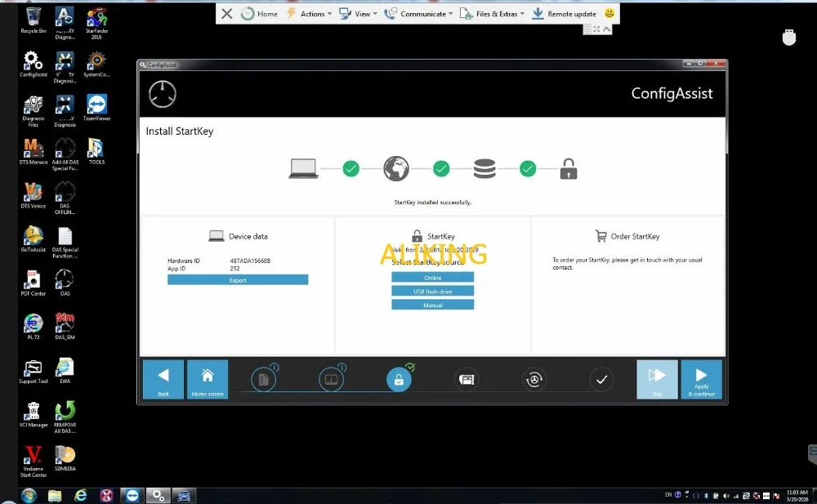The width and height of the screenshot is (817, 504).
Task: Open the DTS Monaco shortcut
Action: coord(33,152)
